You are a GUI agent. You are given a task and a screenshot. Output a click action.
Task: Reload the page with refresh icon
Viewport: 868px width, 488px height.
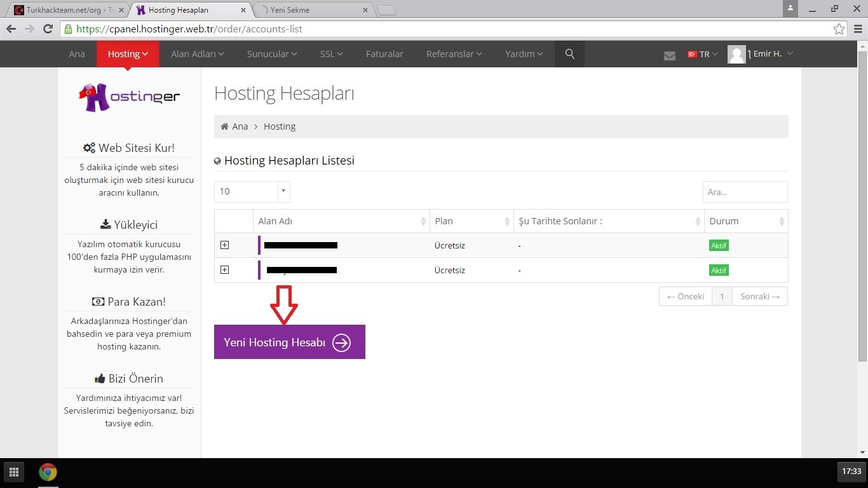tap(48, 29)
